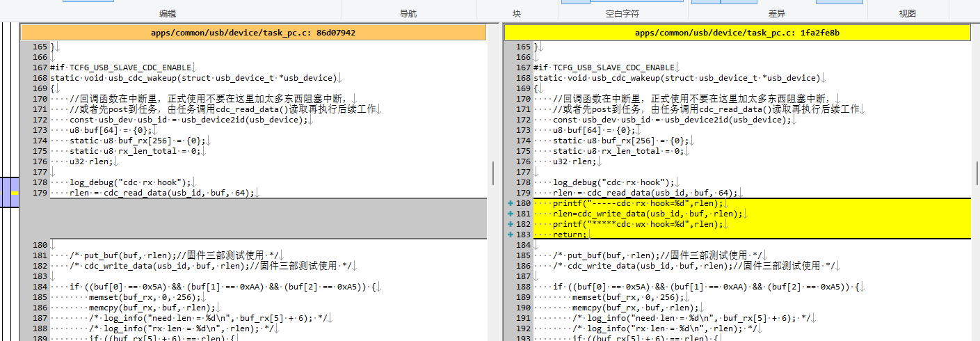Click the added-line plus marker at line 181
Viewport: 980px width, 341px height.
coord(511,214)
